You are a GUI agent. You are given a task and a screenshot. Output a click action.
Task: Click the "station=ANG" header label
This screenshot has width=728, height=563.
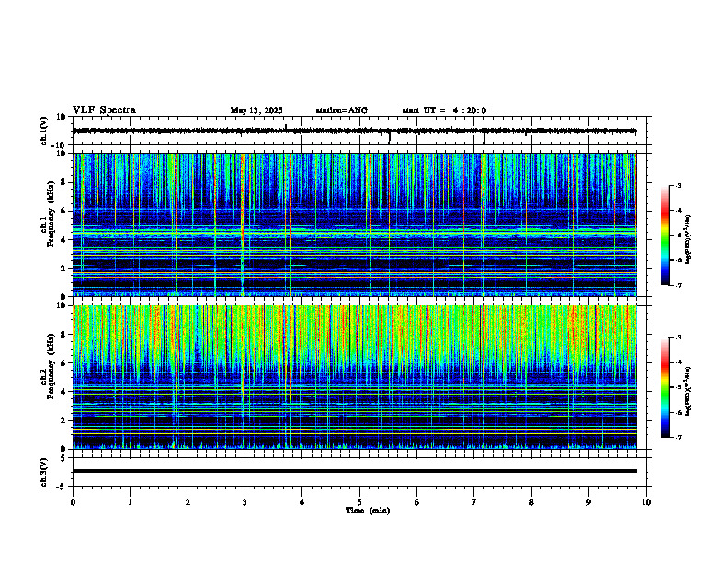[341, 110]
